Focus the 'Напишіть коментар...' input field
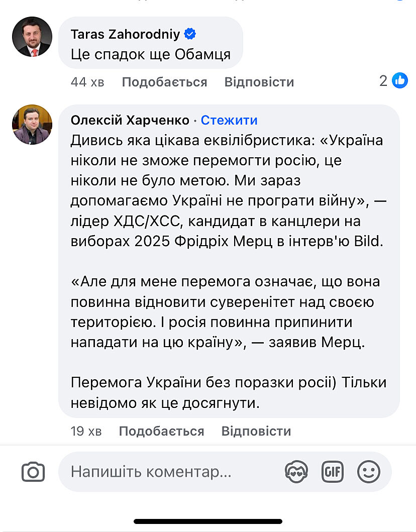 click(171, 472)
